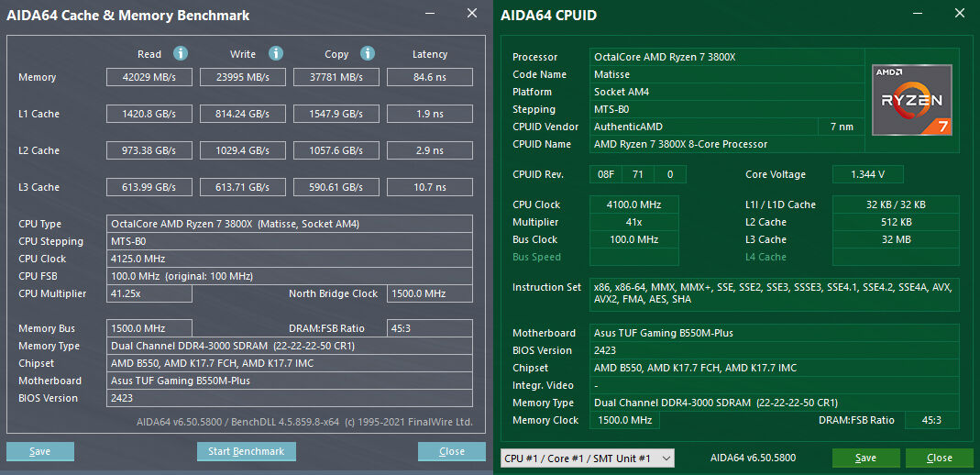Click the Chipset field in benchmark window
The image size is (980, 475).
(x=290, y=364)
